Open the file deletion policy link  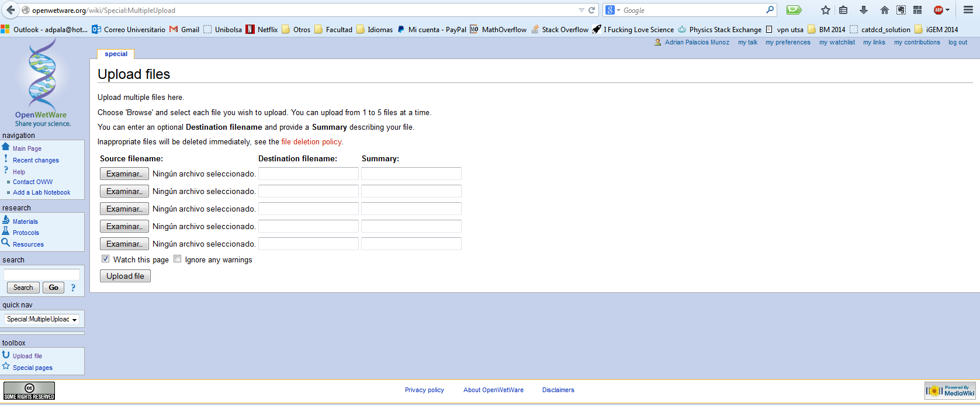(311, 141)
